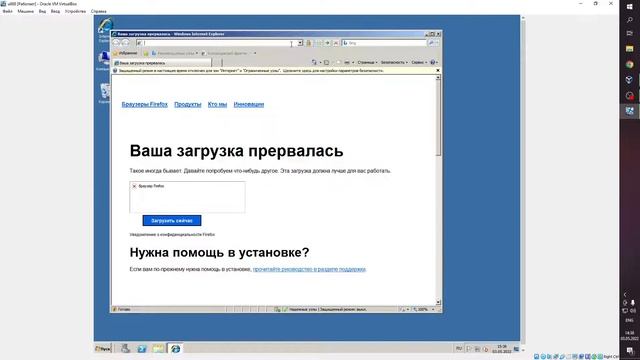Open host File Explorer taskbar icon
Image resolution: width=640 pixels, height=360 pixels.
[629, 49]
